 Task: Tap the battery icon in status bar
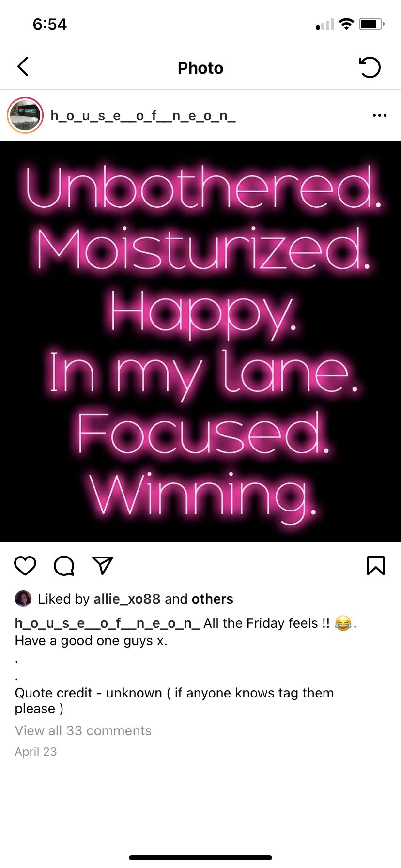point(371,24)
